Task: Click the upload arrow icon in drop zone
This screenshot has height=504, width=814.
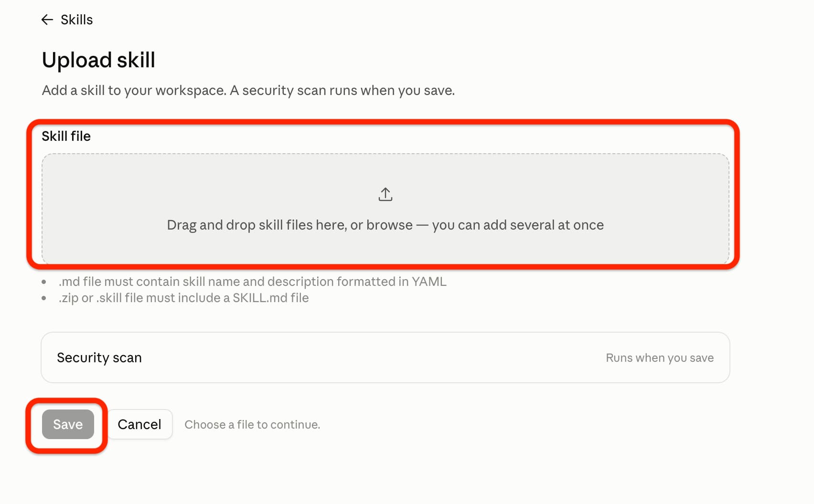Action: click(386, 194)
